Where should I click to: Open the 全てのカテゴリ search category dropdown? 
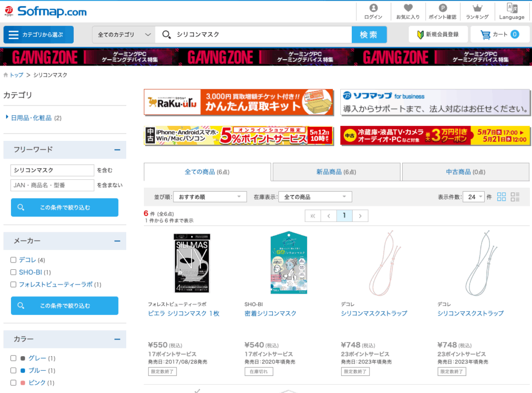[x=124, y=35]
